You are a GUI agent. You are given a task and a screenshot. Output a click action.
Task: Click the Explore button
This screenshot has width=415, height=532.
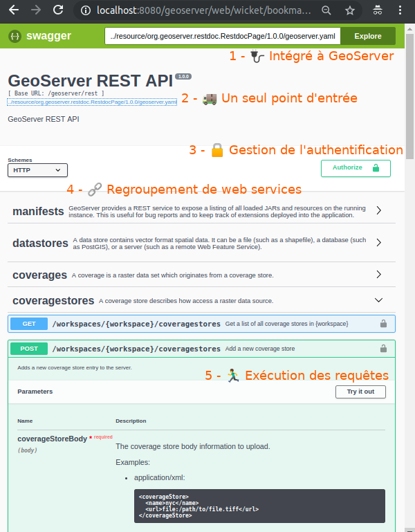tap(368, 36)
